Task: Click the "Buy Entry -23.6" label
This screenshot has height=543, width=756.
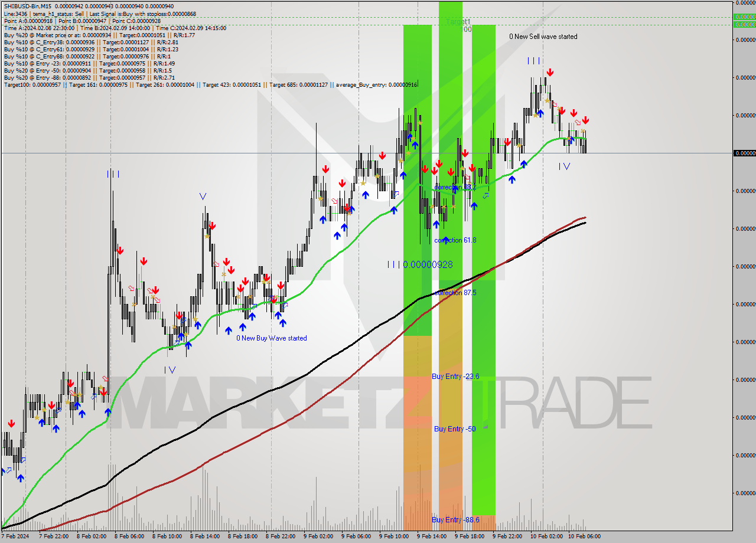Action: [x=455, y=377]
